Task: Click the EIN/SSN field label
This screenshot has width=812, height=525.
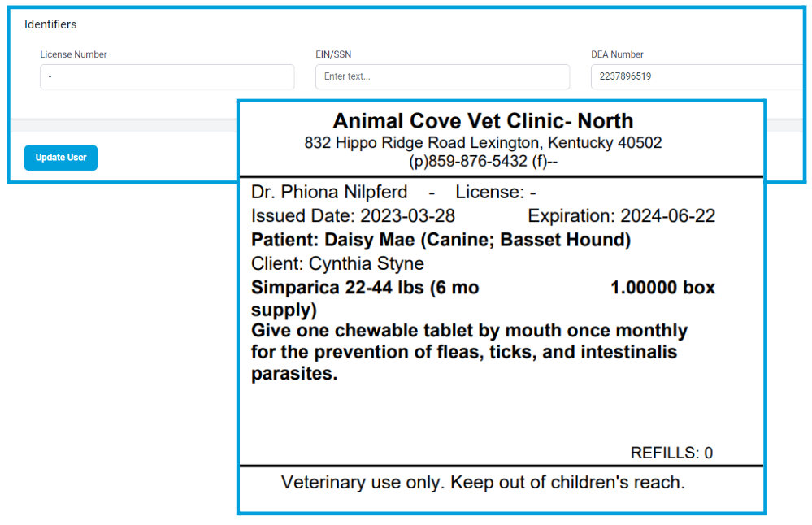Action: pyautogui.click(x=333, y=54)
